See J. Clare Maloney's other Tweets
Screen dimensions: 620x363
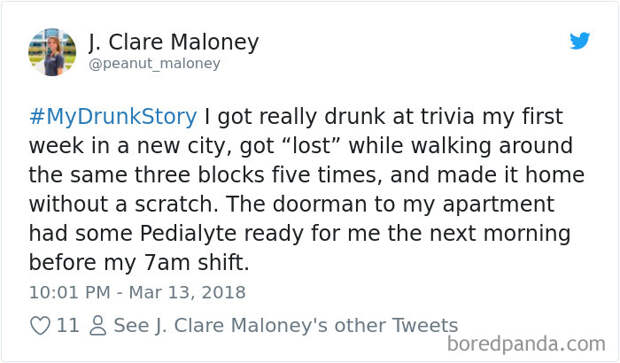285,325
